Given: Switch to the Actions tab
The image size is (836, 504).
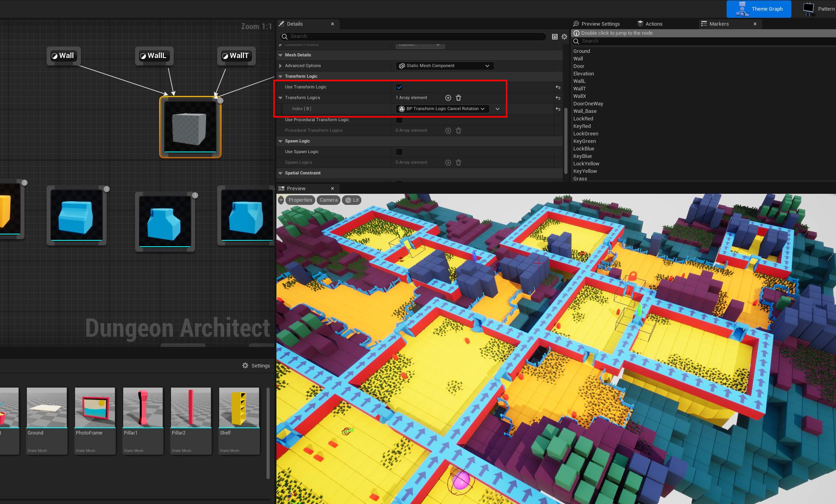Looking at the screenshot, I should (650, 24).
